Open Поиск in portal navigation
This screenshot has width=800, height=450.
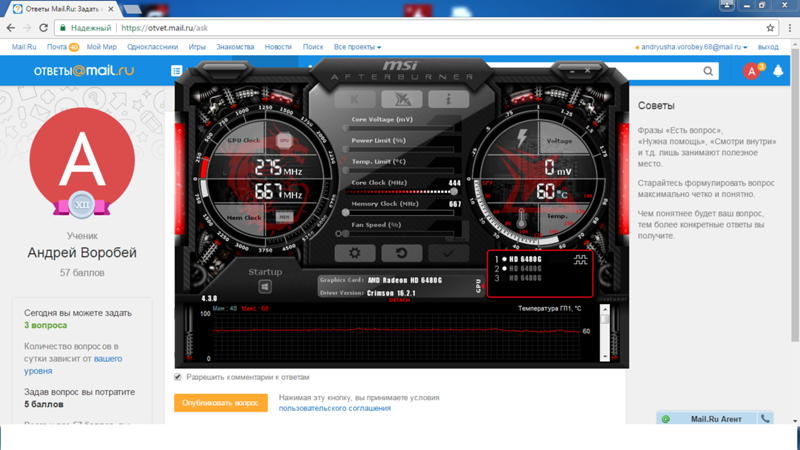[x=313, y=47]
